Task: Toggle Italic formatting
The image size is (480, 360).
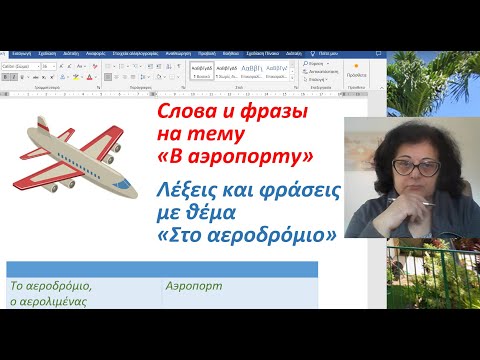Action: (14, 77)
